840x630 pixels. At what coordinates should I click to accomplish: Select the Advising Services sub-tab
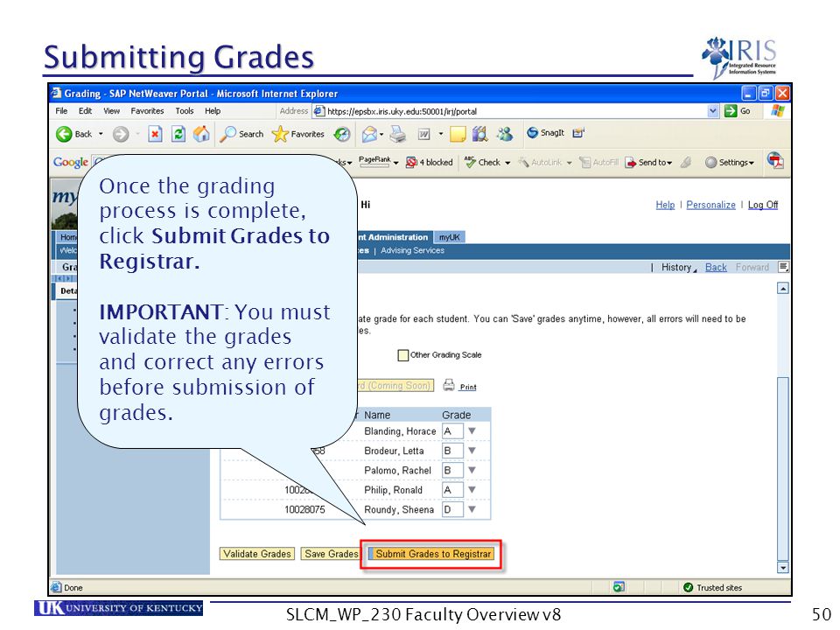coord(412,250)
